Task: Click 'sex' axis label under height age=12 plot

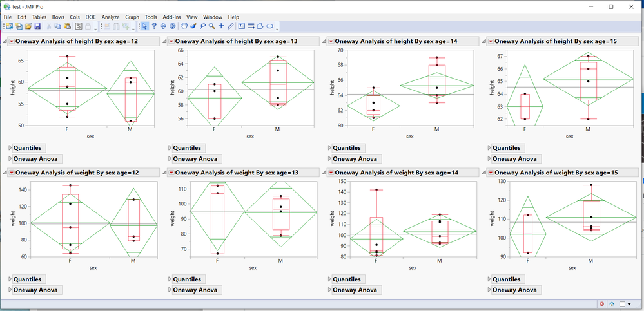Action: tap(90, 137)
